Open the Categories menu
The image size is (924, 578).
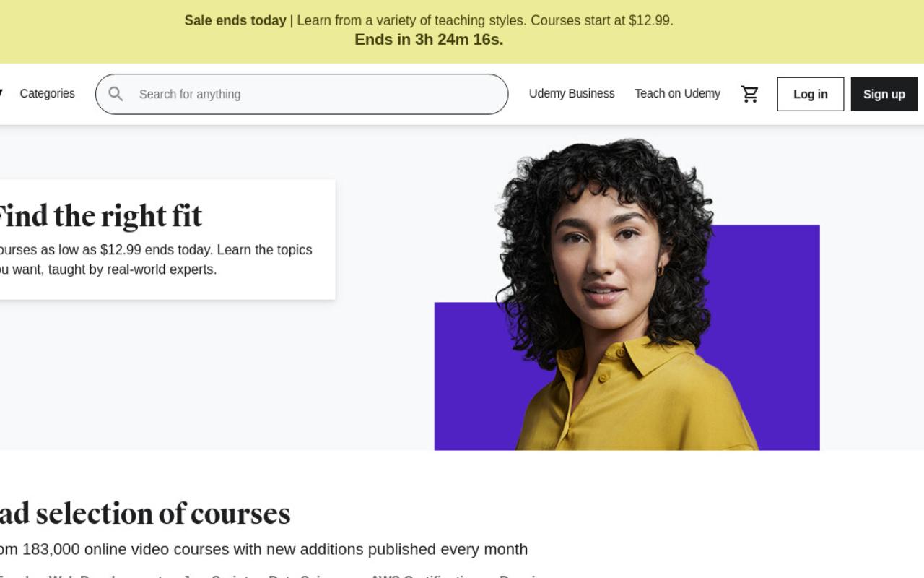(x=47, y=93)
